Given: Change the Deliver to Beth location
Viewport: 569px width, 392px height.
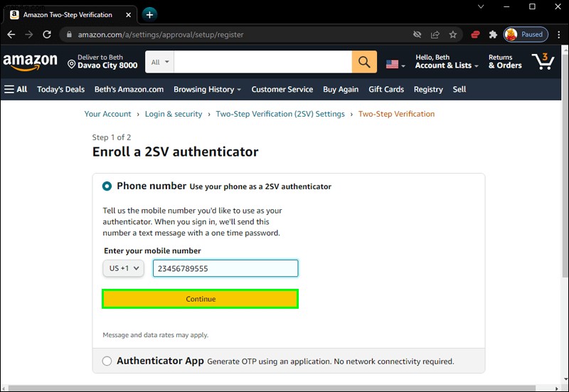Looking at the screenshot, I should point(102,62).
